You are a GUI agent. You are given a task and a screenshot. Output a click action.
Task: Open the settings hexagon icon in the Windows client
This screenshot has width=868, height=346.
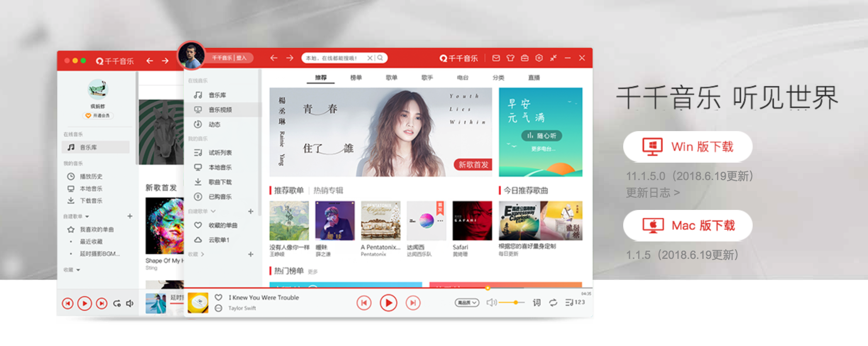pyautogui.click(x=539, y=58)
